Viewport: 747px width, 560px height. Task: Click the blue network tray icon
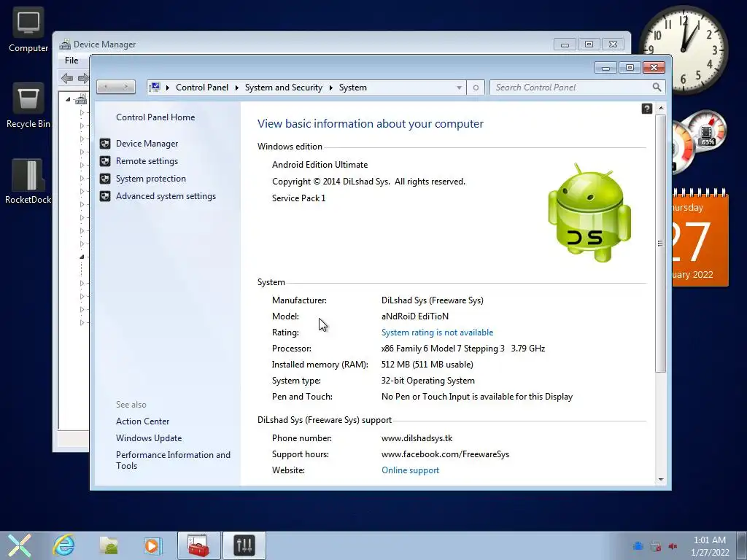coord(638,546)
